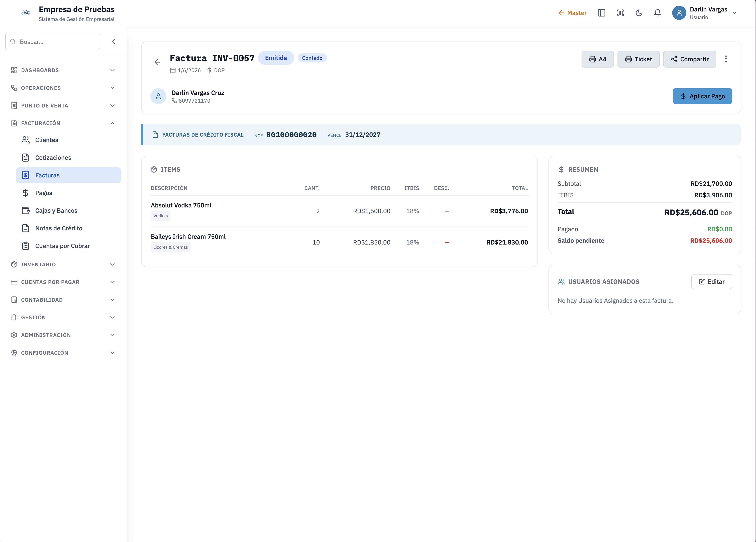
Task: Click the total RD$21,830.00 cell
Action: tap(507, 242)
